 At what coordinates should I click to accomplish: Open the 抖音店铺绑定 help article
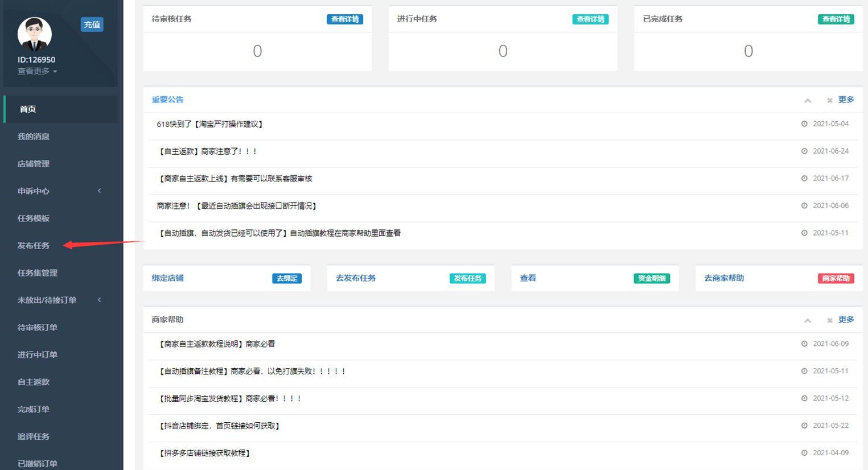tap(220, 426)
